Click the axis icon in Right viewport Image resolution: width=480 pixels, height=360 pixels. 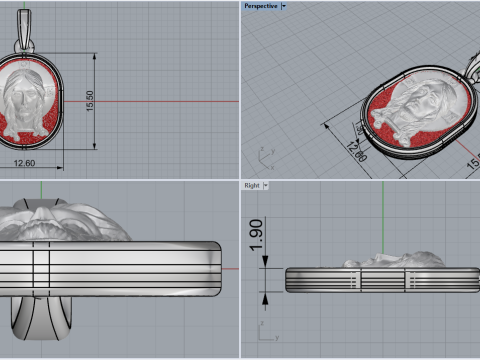click(x=269, y=331)
